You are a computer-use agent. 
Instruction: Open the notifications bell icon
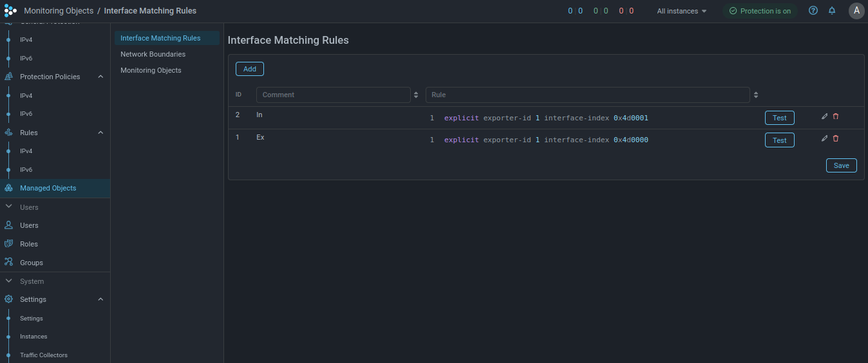tap(832, 11)
